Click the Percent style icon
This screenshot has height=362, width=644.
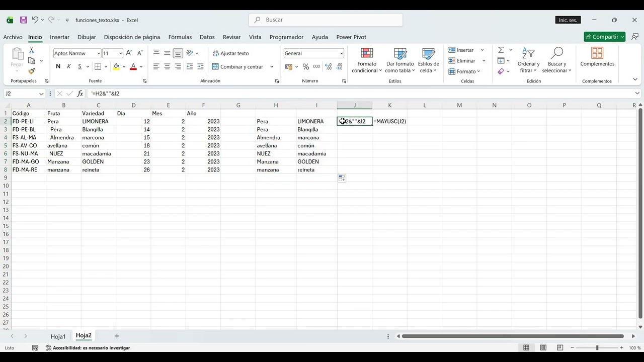click(305, 66)
